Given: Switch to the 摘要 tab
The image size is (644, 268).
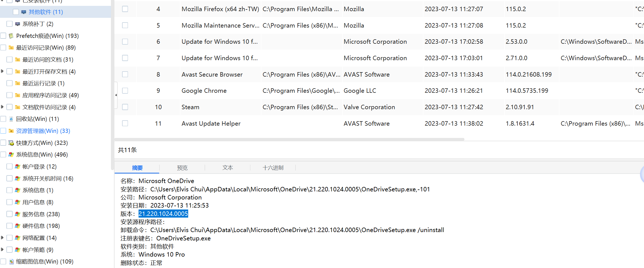Looking at the screenshot, I should (137, 168).
